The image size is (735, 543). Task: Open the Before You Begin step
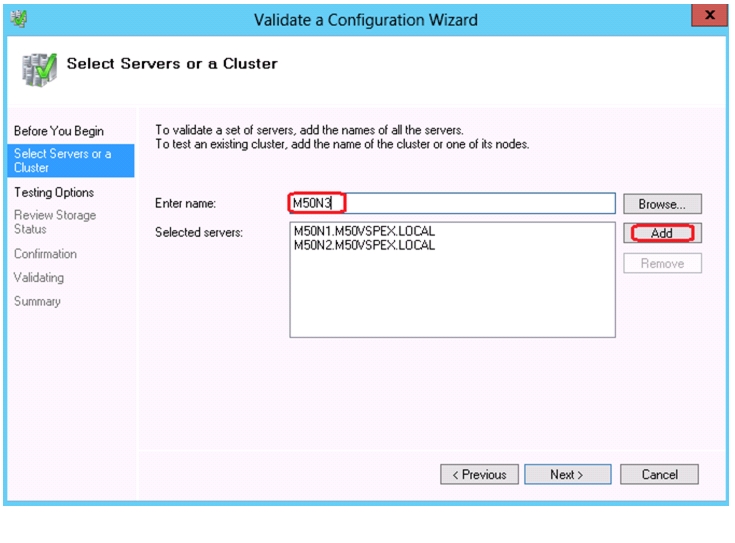(59, 131)
